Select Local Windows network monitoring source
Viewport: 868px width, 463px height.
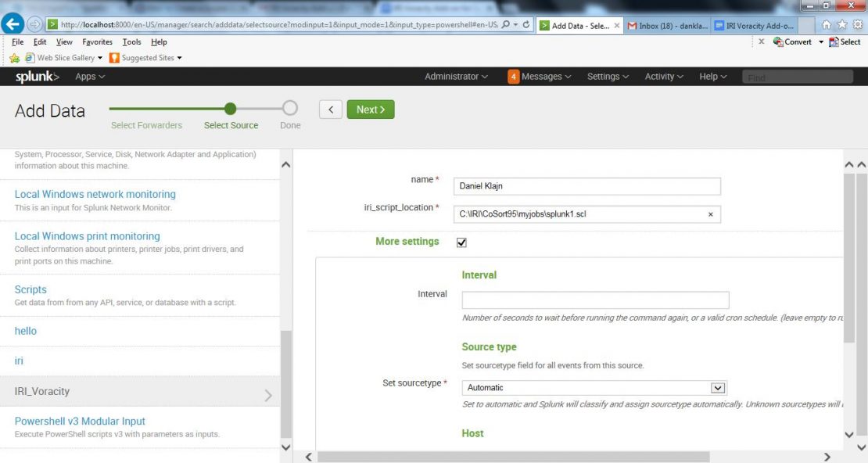tap(95, 195)
